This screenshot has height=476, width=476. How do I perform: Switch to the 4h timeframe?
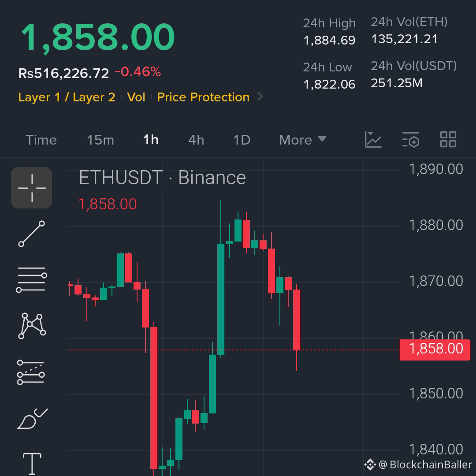pyautogui.click(x=196, y=140)
